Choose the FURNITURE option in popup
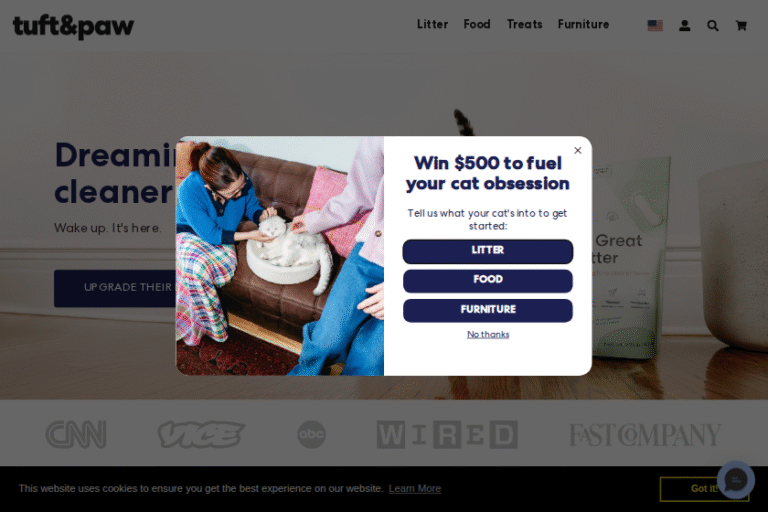The image size is (768, 512). 488,311
